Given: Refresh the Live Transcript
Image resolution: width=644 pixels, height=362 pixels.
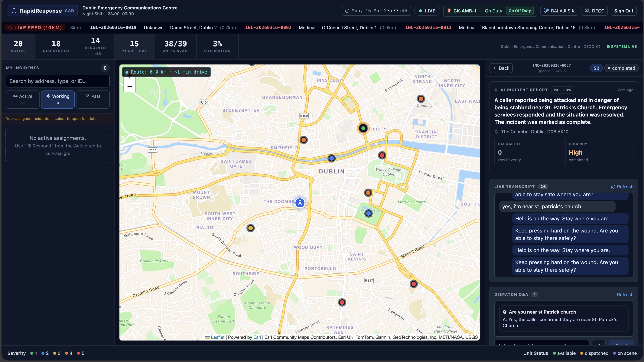Looking at the screenshot, I should coord(622,187).
